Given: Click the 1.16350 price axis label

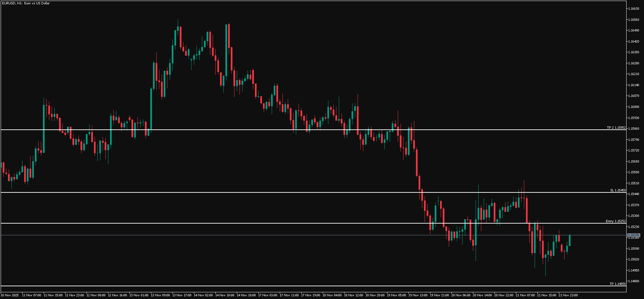Looking at the screenshot, I should tap(634, 52).
